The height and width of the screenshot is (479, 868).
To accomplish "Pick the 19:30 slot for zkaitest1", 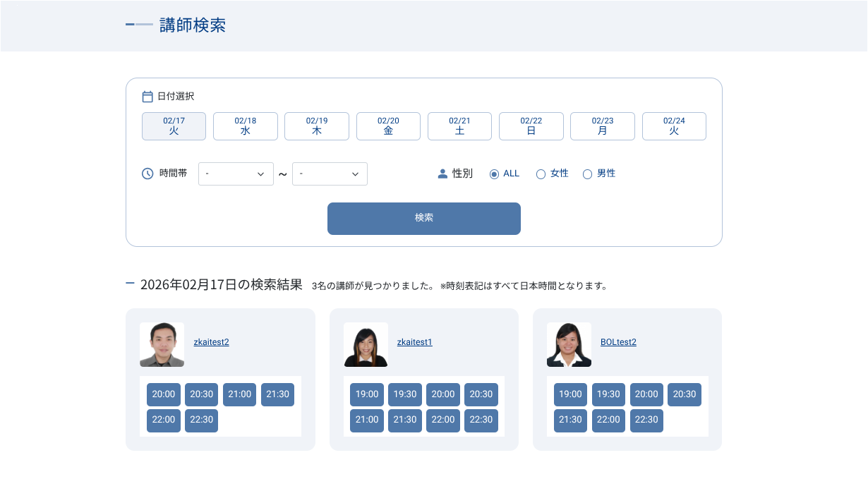I will point(405,394).
